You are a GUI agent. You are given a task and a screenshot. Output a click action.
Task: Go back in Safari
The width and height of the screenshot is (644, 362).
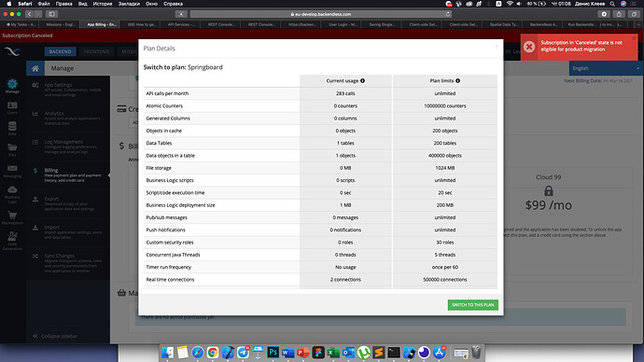point(29,14)
